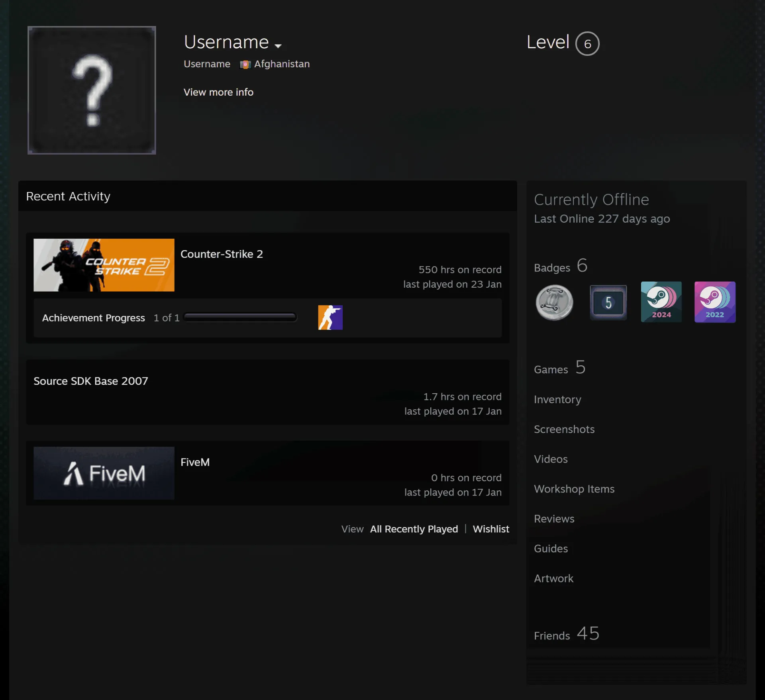Click the Counter-Strike achievement icon
Screen dimensions: 765x700
point(330,318)
